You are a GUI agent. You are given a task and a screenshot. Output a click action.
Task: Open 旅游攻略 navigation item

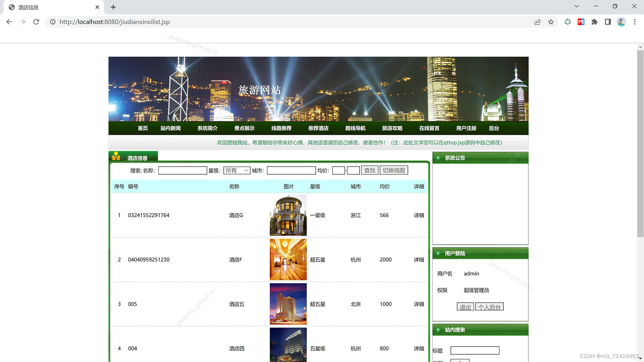(392, 128)
